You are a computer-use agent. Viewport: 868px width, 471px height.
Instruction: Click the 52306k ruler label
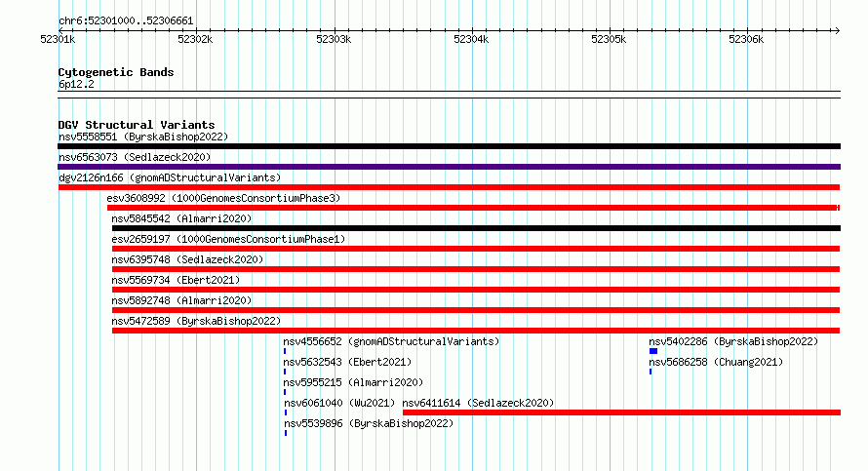746,39
